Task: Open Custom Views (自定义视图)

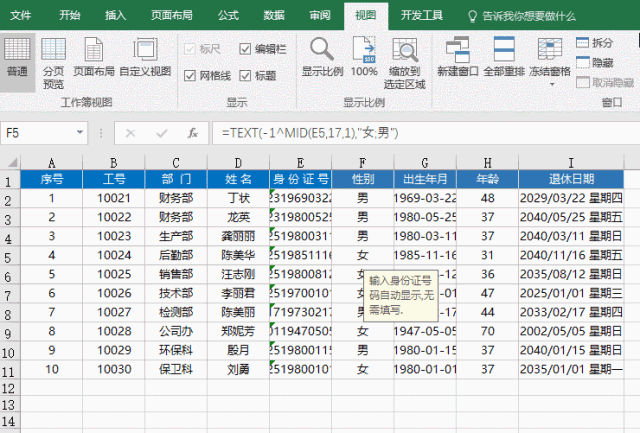Action: point(145,57)
